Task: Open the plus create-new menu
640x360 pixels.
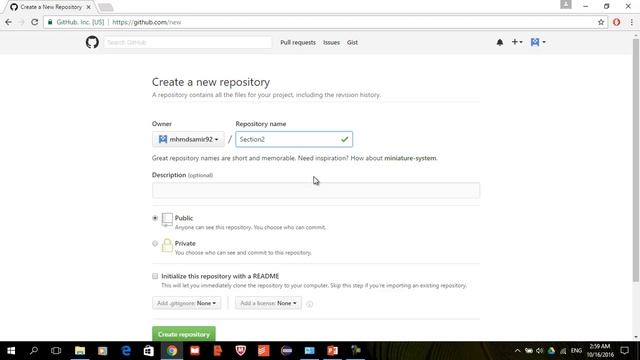Action: coord(517,42)
